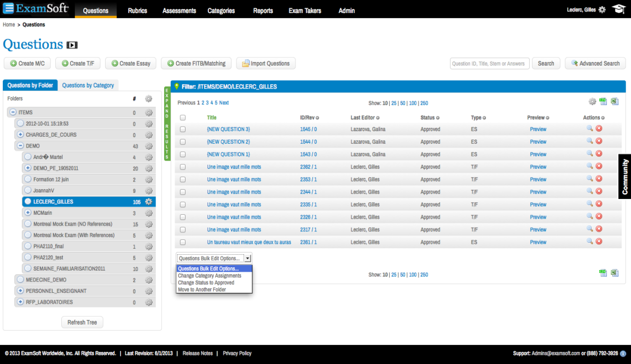Image resolution: width=631 pixels, height=364 pixels.
Task: Switch to Questions by Category tab
Action: coord(88,85)
